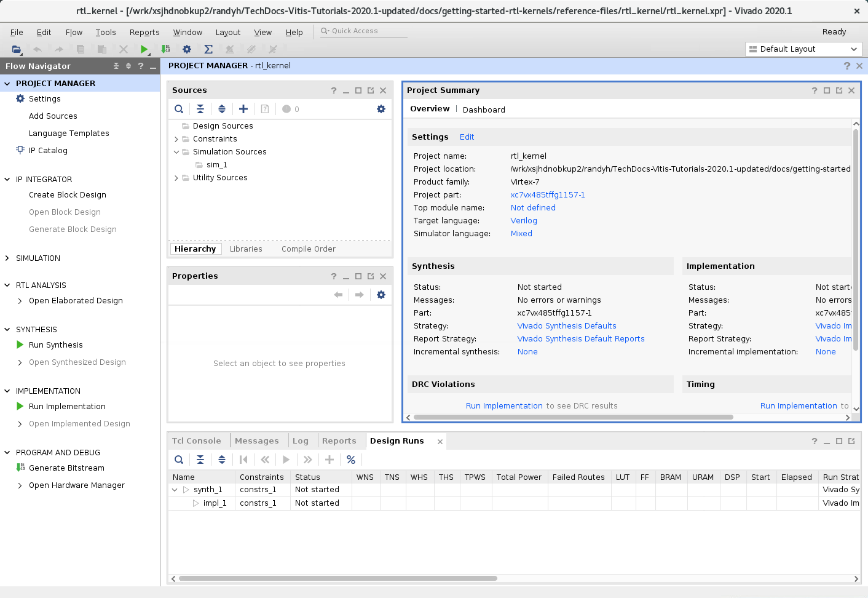The height and width of the screenshot is (598, 868).
Task: Open the Tools menu
Action: (x=106, y=32)
